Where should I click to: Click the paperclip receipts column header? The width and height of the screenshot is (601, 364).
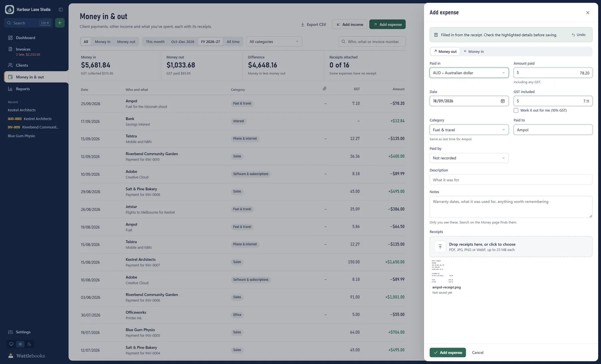coord(324,88)
